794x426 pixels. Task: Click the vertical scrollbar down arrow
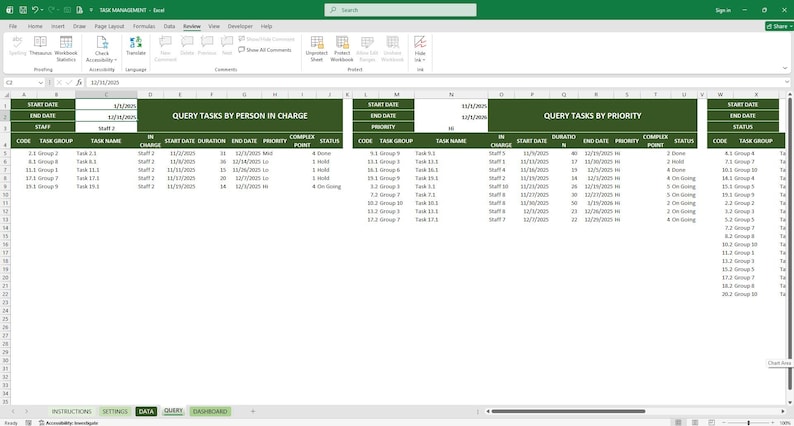(x=789, y=403)
